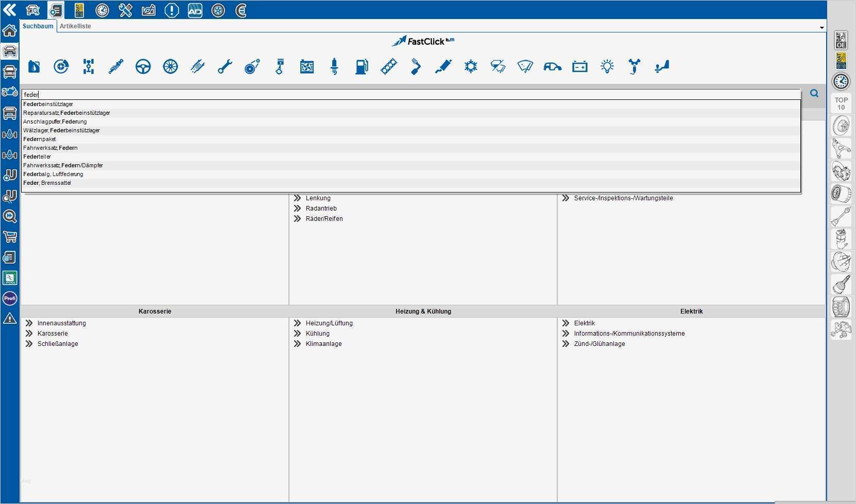Open the spark plug ignition icon
Screen dimensions: 856x504
[334, 66]
